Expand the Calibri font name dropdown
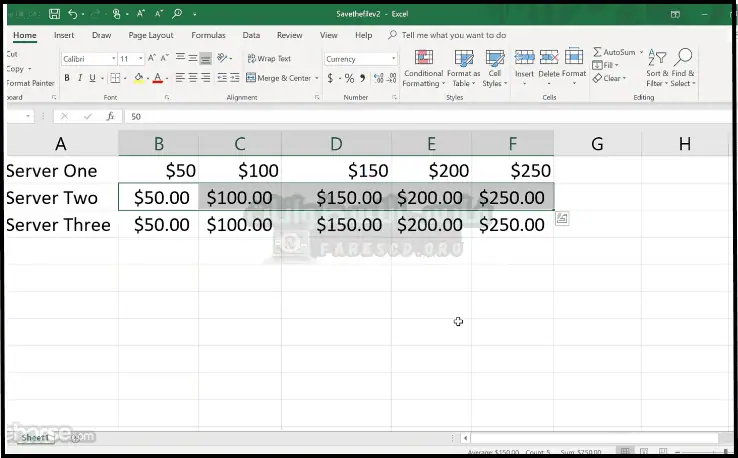738x458 pixels. (113, 59)
